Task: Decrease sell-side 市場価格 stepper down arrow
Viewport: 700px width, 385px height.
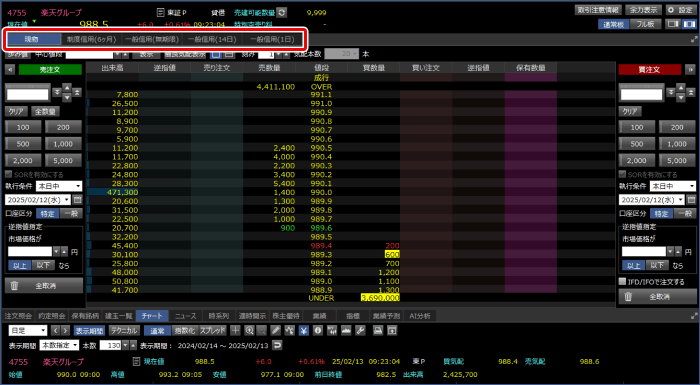Action: [57, 252]
